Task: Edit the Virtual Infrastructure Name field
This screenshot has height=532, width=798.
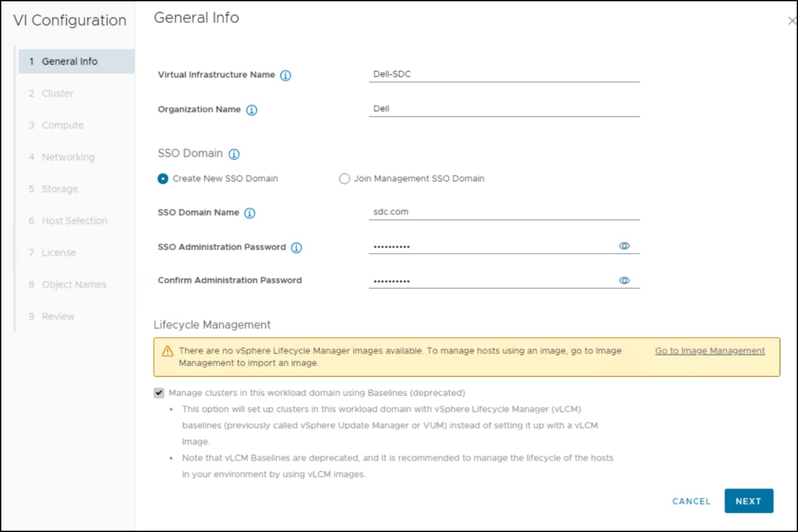Action: [x=504, y=74]
